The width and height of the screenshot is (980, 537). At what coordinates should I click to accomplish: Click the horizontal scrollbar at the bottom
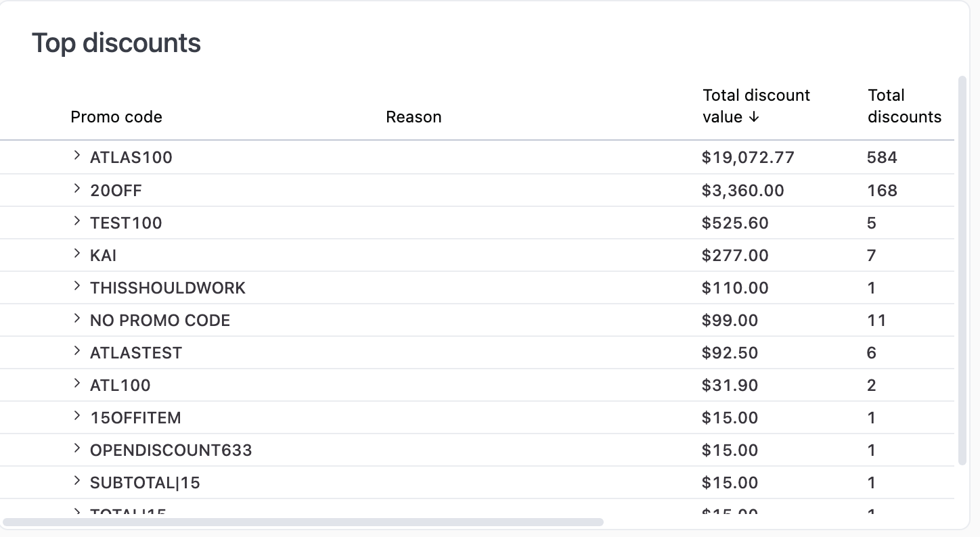coord(305,521)
